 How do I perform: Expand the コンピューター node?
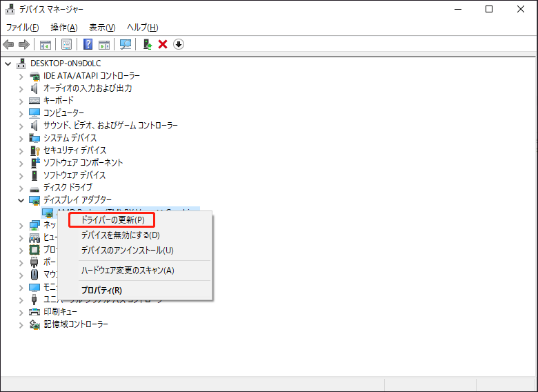(x=21, y=114)
